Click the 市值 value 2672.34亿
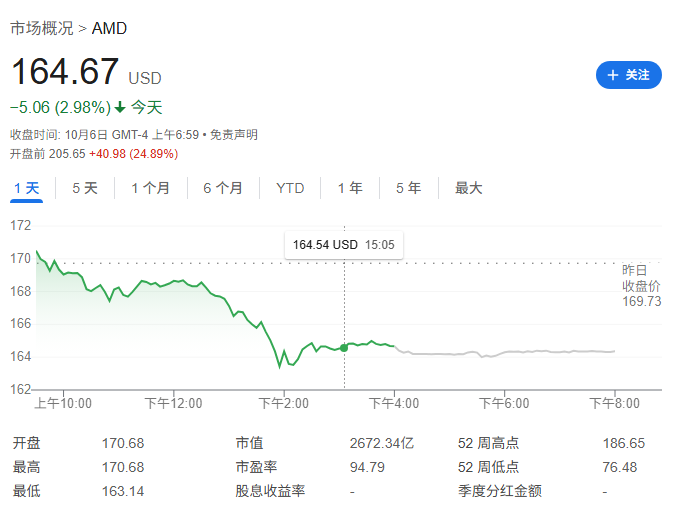 click(382, 443)
